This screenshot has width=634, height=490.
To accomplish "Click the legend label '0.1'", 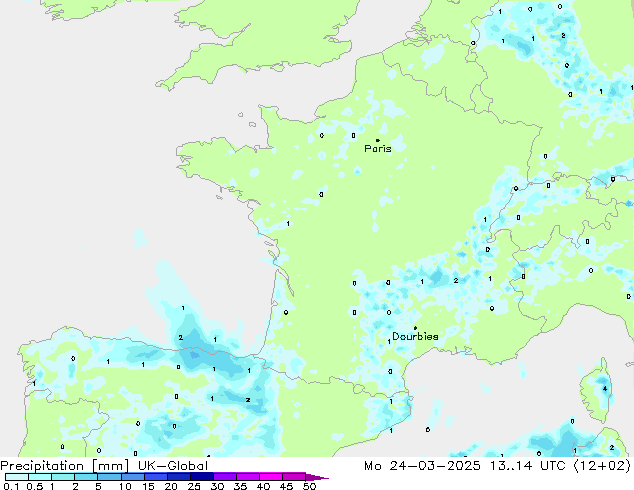I will pos(11,486).
